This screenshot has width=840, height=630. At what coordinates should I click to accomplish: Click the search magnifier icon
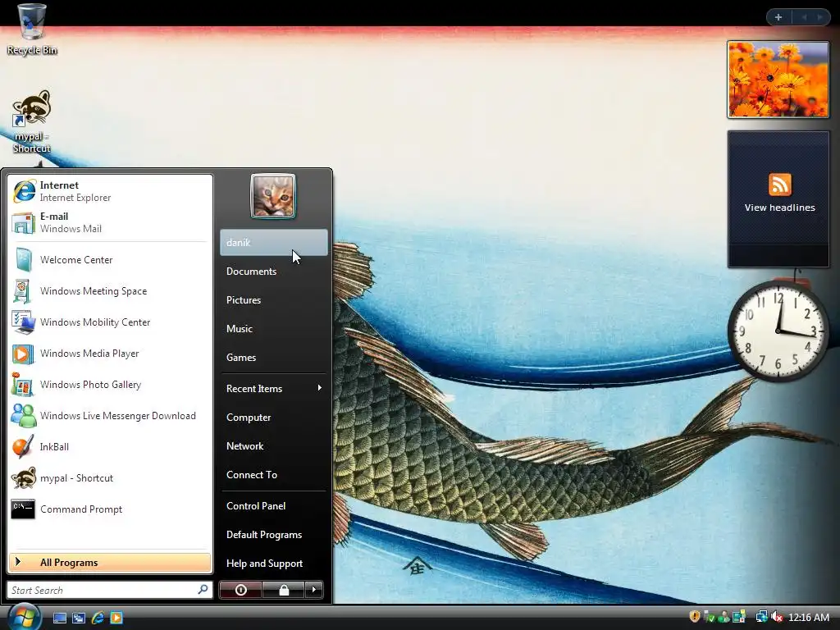pyautogui.click(x=203, y=589)
